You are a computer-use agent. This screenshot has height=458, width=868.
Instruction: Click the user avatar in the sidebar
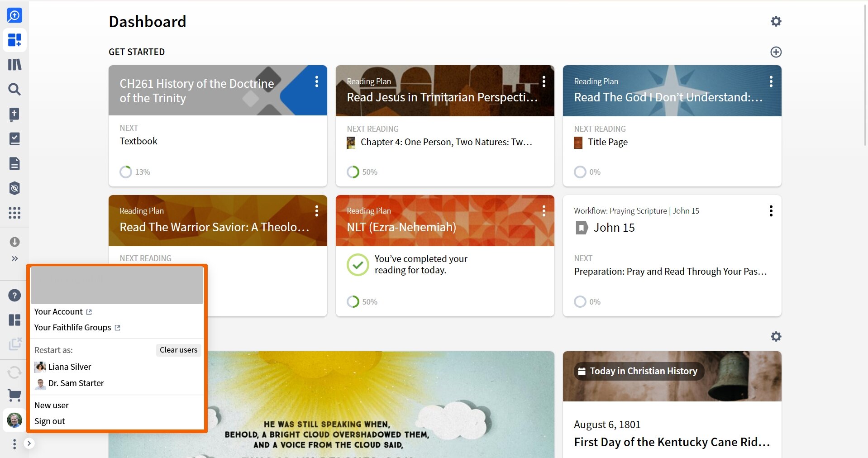[14, 420]
